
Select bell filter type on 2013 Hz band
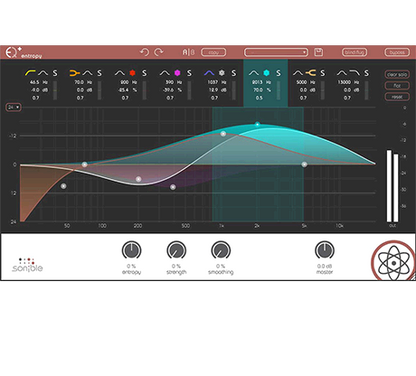click(x=254, y=73)
